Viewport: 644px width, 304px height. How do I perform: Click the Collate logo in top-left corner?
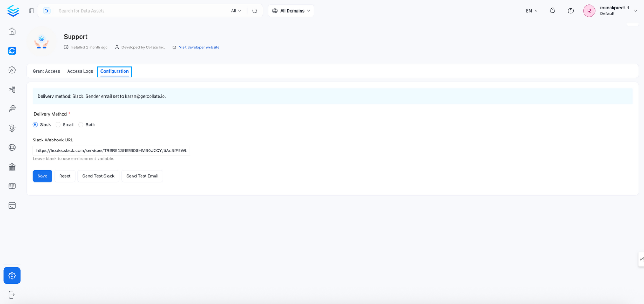[x=13, y=11]
